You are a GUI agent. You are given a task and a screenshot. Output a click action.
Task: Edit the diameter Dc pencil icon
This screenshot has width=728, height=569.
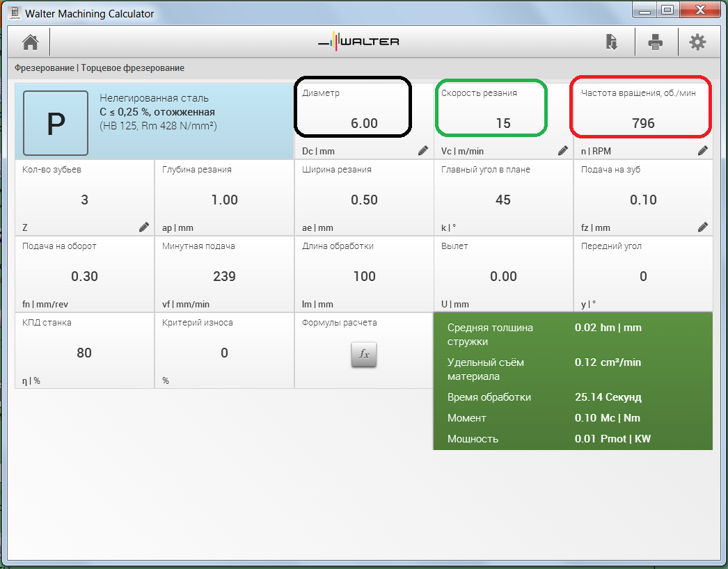point(423,150)
